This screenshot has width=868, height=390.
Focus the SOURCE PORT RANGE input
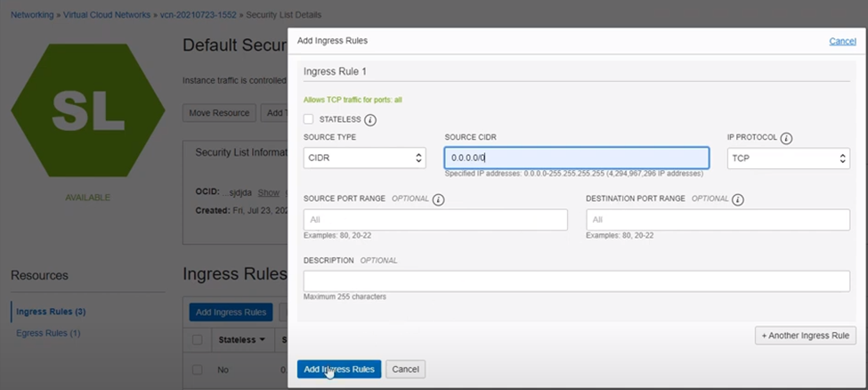point(435,219)
